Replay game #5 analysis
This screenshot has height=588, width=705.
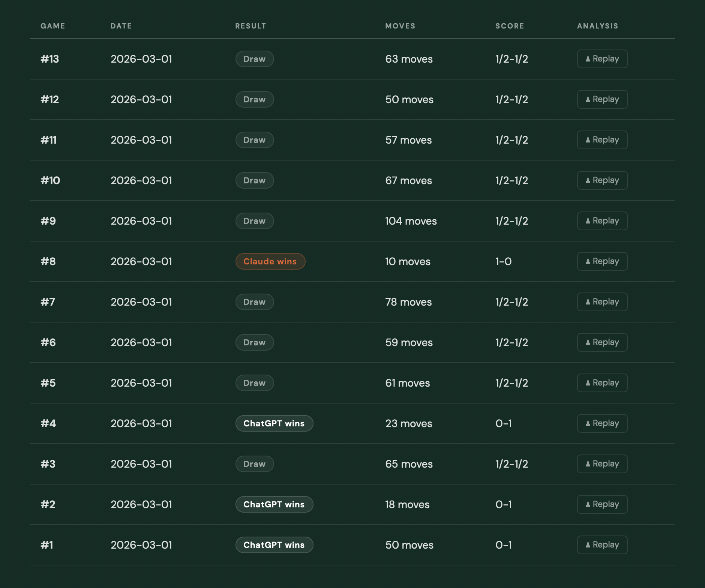tap(602, 383)
